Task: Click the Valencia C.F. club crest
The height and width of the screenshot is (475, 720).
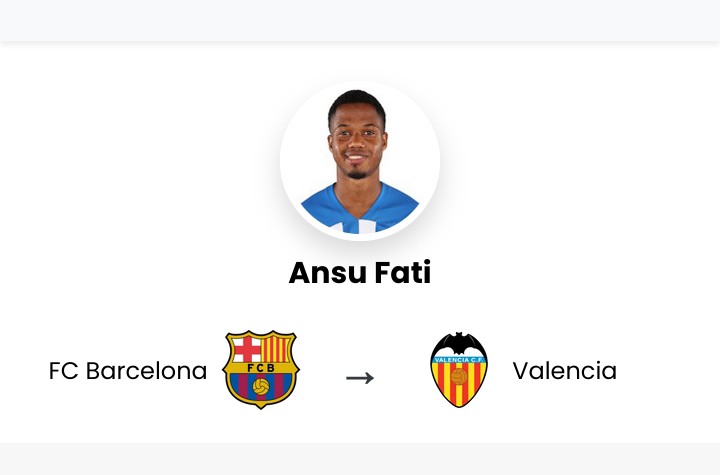Action: 459,370
